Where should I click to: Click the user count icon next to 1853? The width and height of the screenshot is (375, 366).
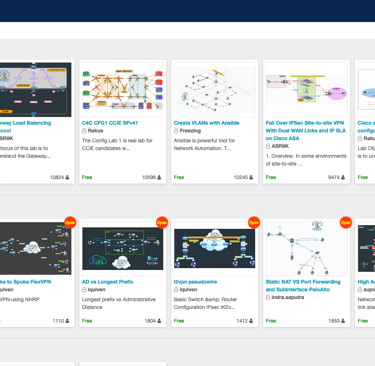coord(343,321)
